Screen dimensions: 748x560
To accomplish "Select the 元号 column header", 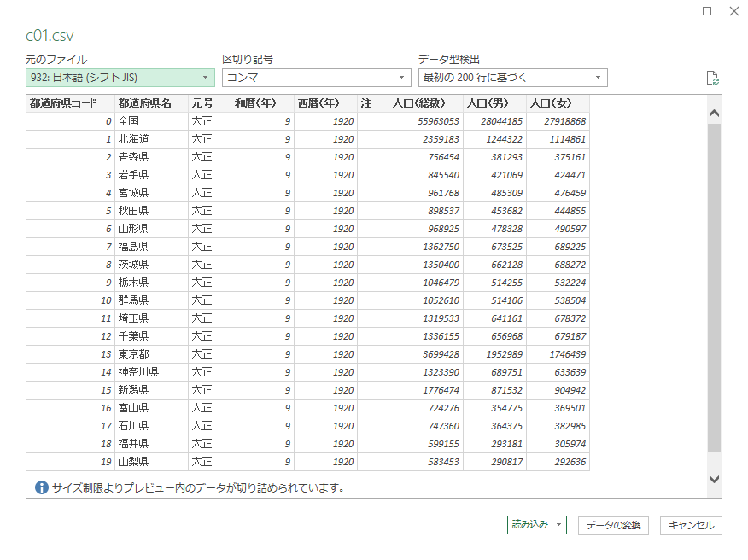I will tap(209, 103).
